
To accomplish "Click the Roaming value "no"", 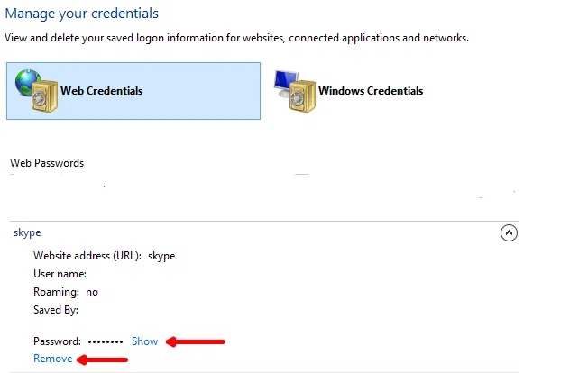I will (92, 292).
